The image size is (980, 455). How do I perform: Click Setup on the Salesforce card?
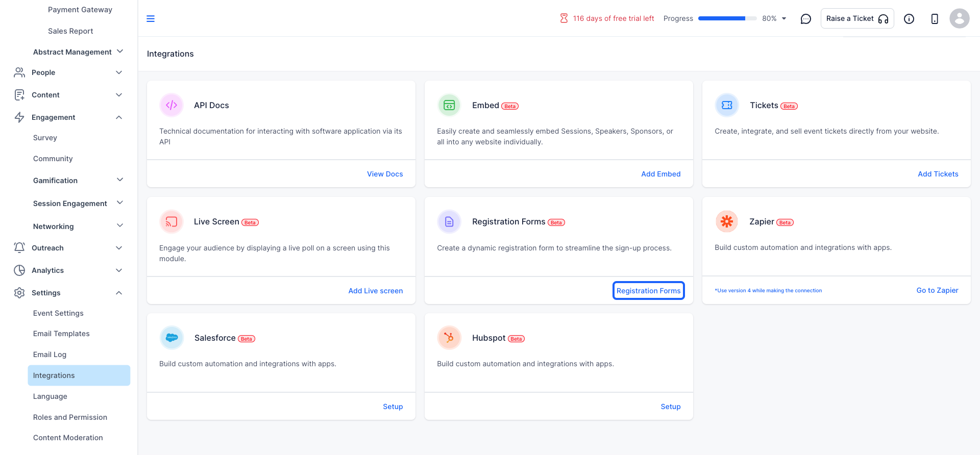click(x=393, y=407)
